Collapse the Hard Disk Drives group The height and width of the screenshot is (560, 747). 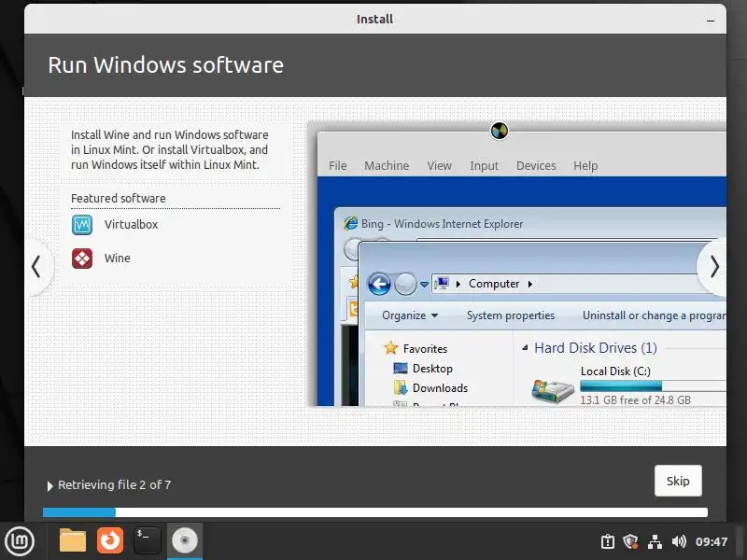pyautogui.click(x=525, y=348)
